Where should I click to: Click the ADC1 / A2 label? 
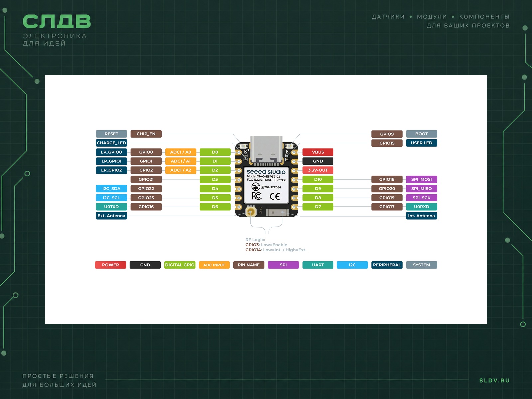click(x=181, y=170)
